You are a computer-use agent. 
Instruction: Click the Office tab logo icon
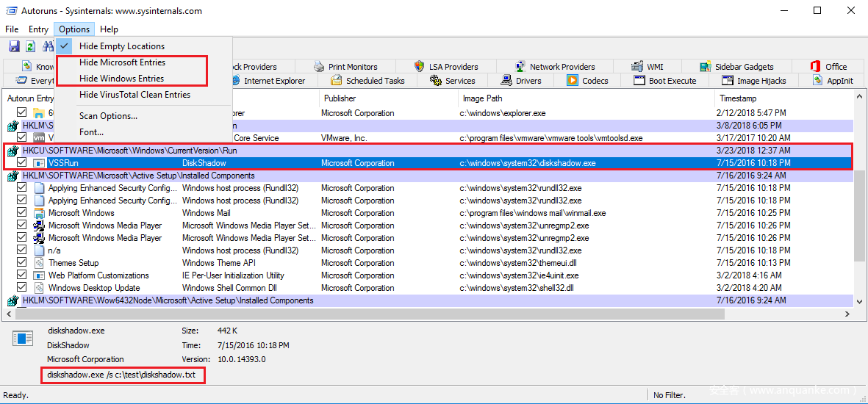(816, 67)
